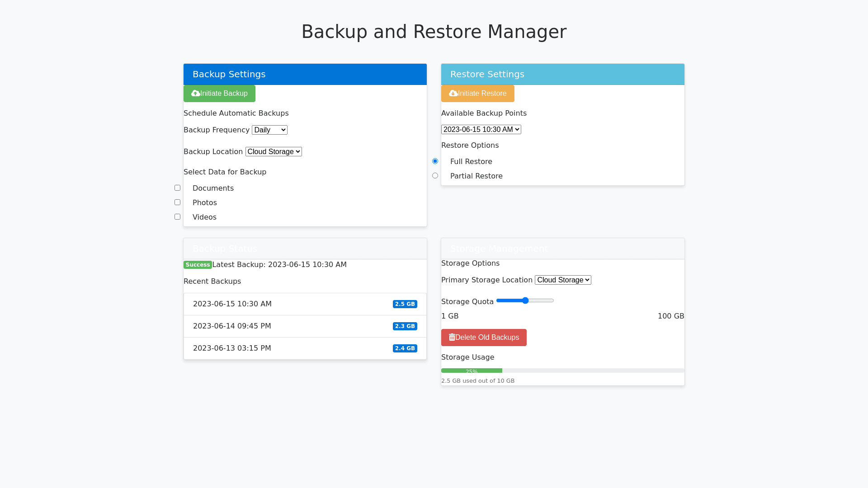
Task: Click the 2.5 GB size badge
Action: (x=405, y=304)
